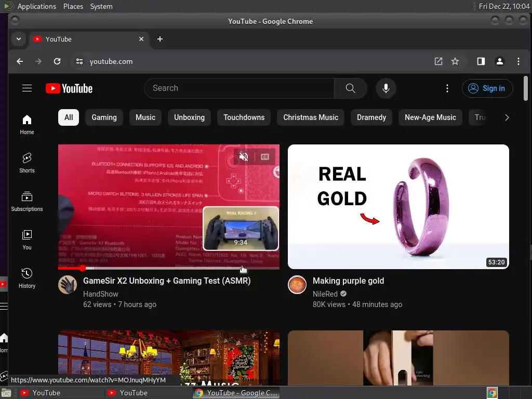The image size is (532, 399).
Task: Open GameSir X2 Unboxing video title
Action: coord(167,281)
